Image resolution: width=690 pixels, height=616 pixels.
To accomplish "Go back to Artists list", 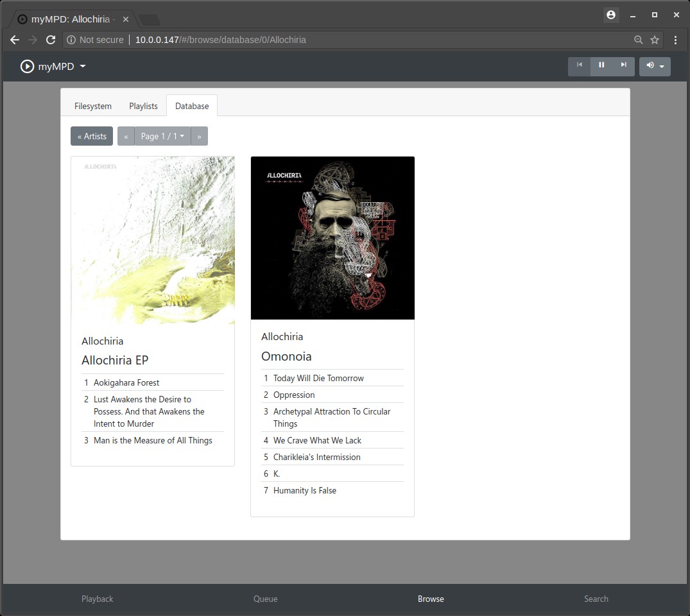I will tap(92, 136).
